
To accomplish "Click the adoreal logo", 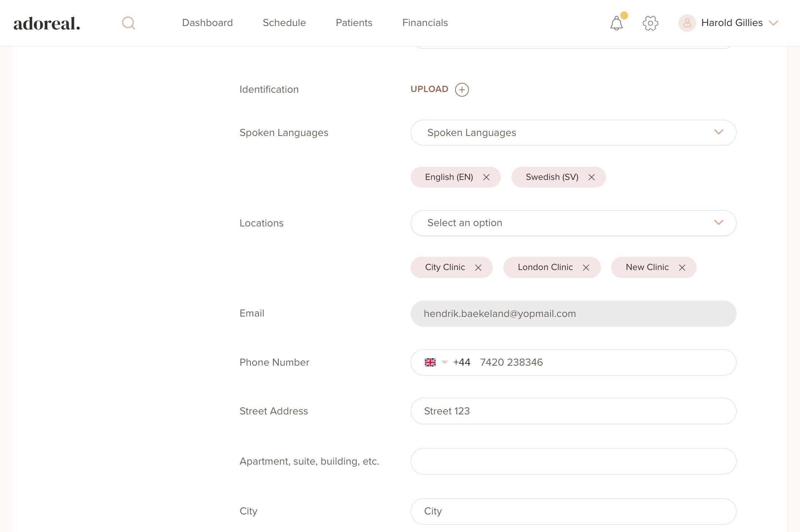I will point(47,23).
